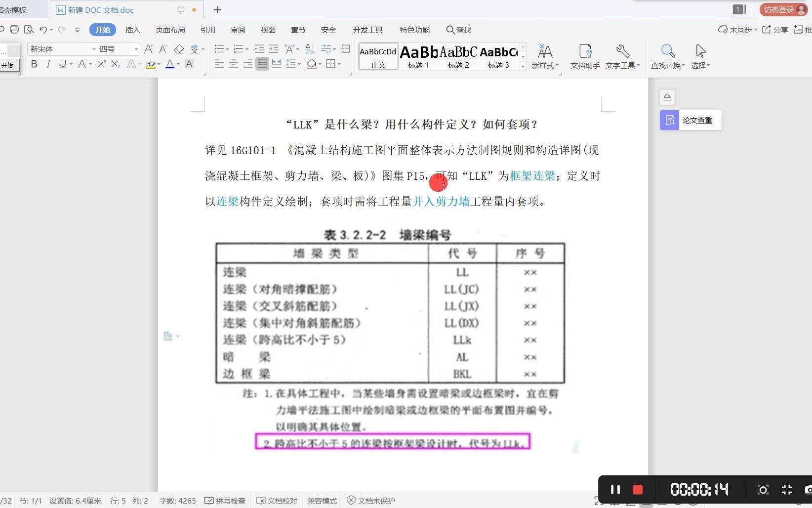Stop the screen recording
This screenshot has height=508, width=812.
[x=638, y=490]
